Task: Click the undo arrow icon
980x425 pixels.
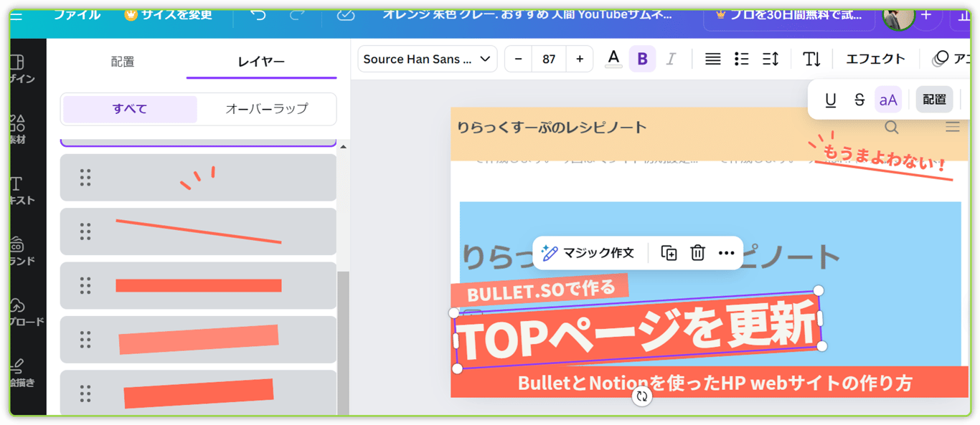Action: 258,16
